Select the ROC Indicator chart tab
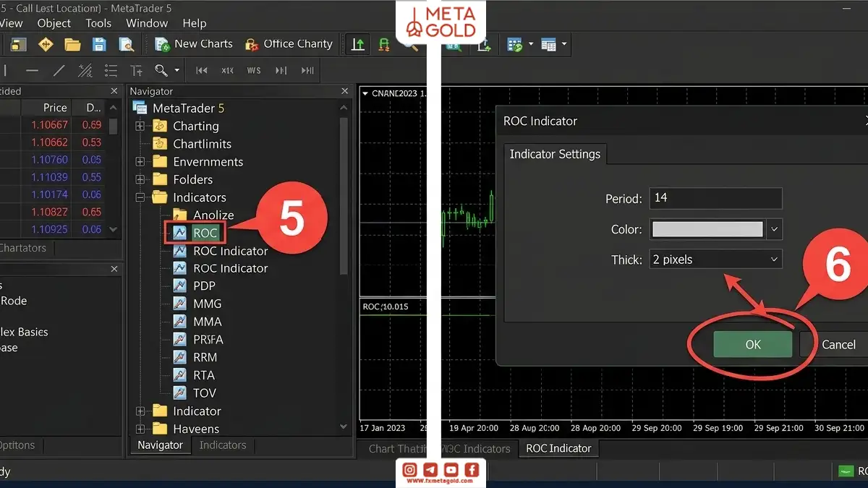The height and width of the screenshot is (488, 868). [558, 448]
